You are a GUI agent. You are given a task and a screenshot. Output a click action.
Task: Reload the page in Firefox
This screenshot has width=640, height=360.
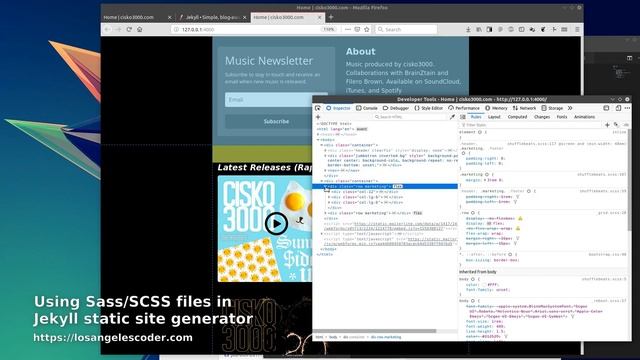tap(129, 29)
